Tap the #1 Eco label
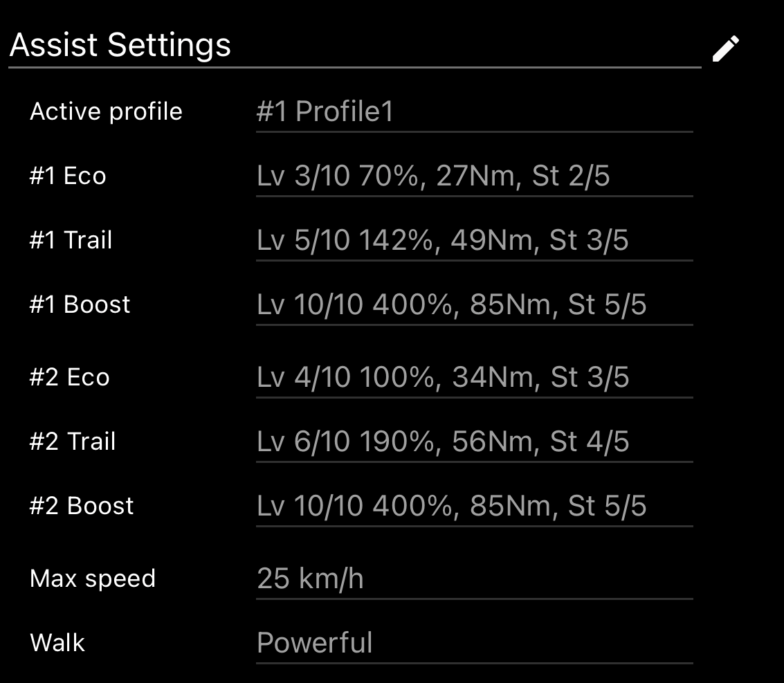This screenshot has height=683, width=784. [x=68, y=176]
